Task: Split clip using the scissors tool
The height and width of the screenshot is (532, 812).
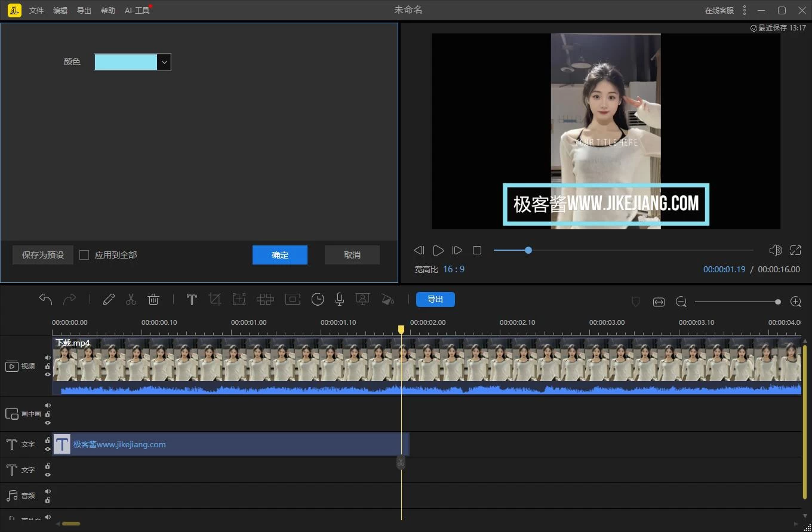Action: 131,300
